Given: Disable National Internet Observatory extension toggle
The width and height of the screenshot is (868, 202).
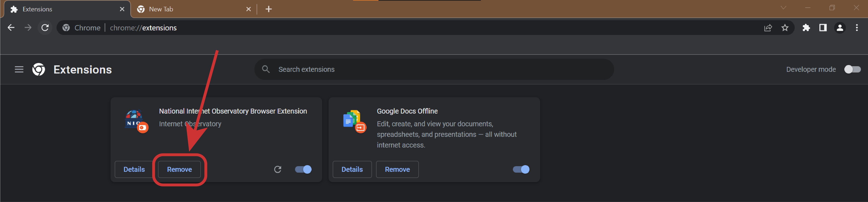Looking at the screenshot, I should 303,169.
